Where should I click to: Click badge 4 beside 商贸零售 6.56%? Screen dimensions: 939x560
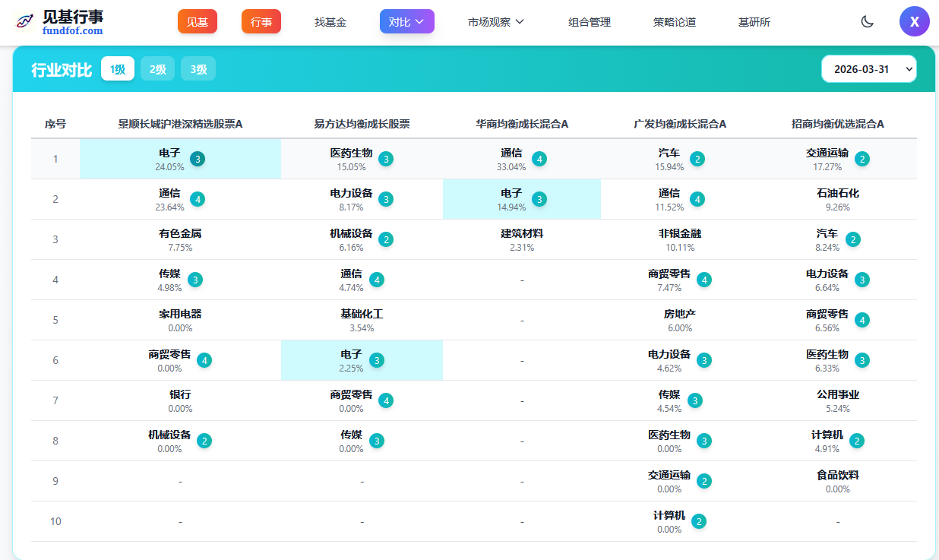[862, 320]
